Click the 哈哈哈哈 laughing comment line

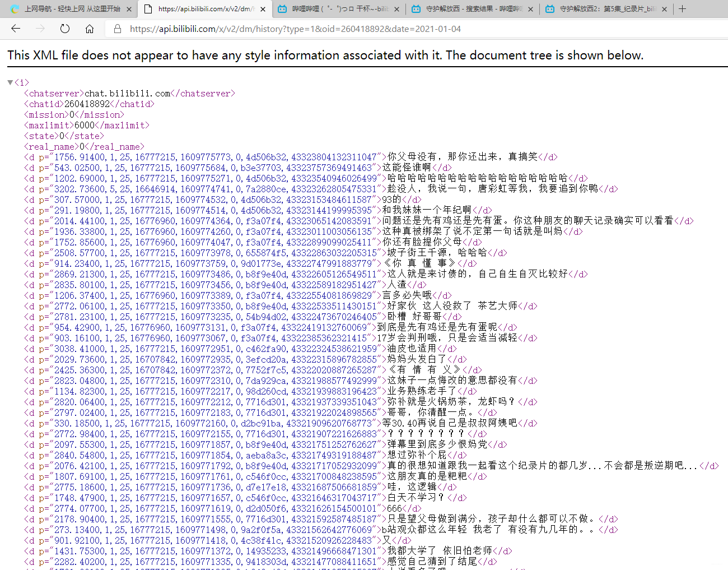306,179
